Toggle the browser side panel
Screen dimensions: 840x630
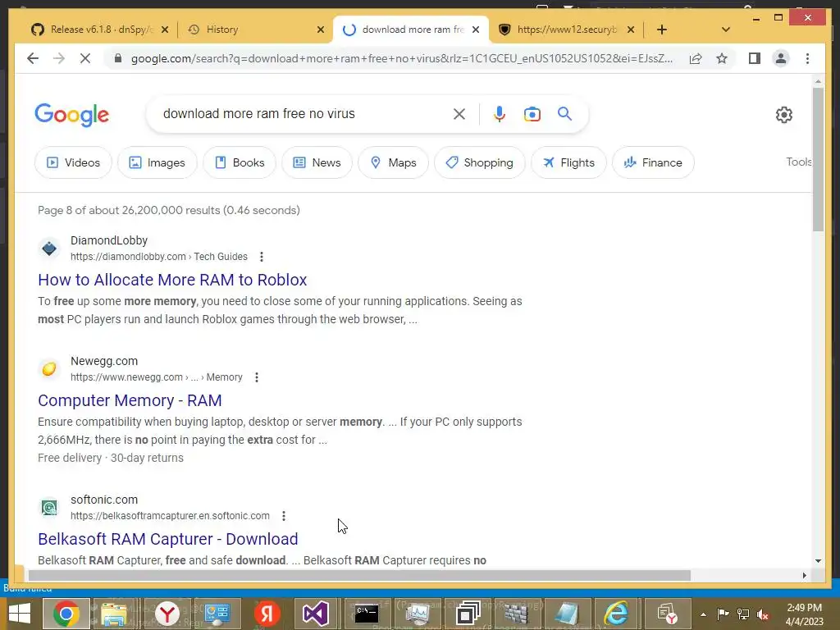(755, 58)
